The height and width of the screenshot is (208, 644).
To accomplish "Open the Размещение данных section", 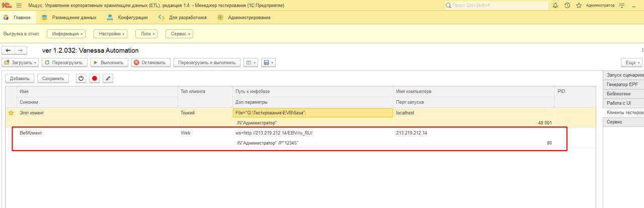I will [68, 17].
